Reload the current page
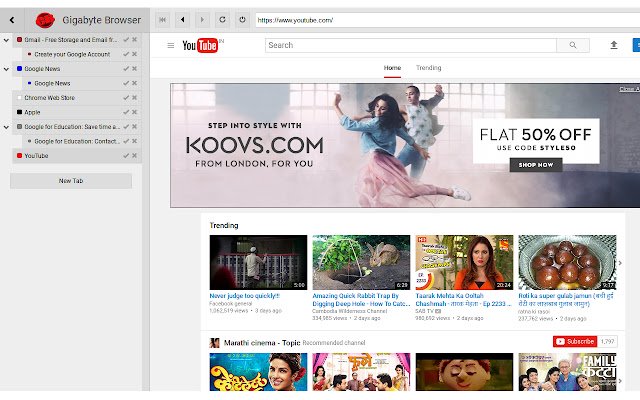 click(x=222, y=20)
